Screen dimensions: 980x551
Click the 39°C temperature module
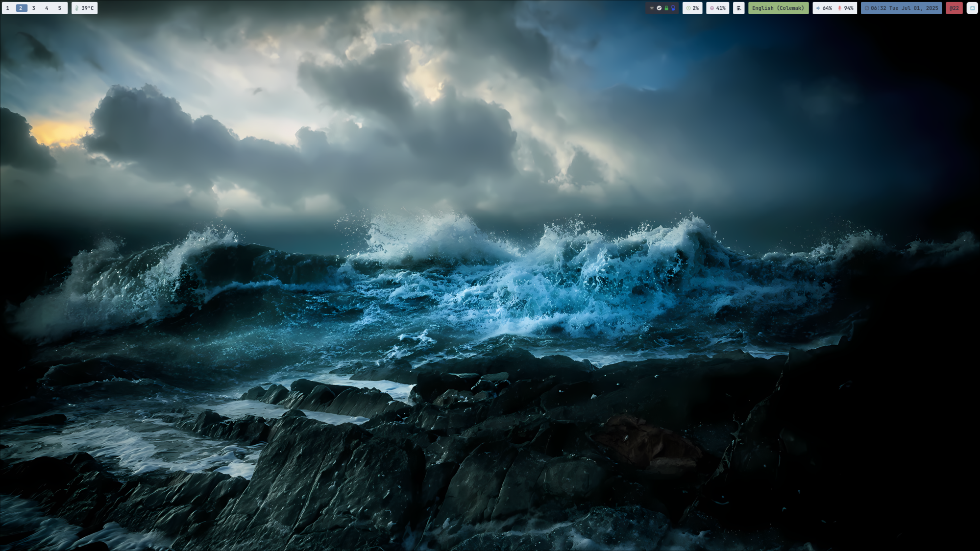point(85,8)
